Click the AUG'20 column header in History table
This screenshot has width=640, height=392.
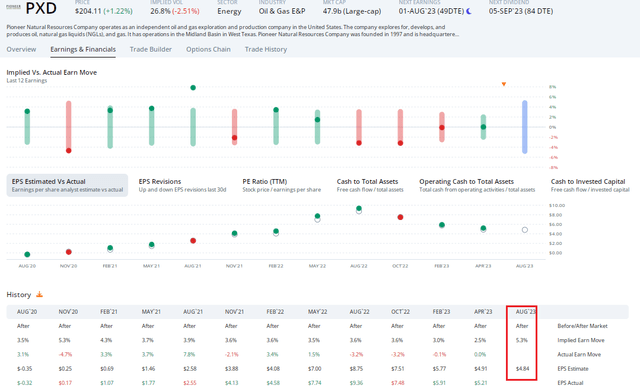(27, 312)
